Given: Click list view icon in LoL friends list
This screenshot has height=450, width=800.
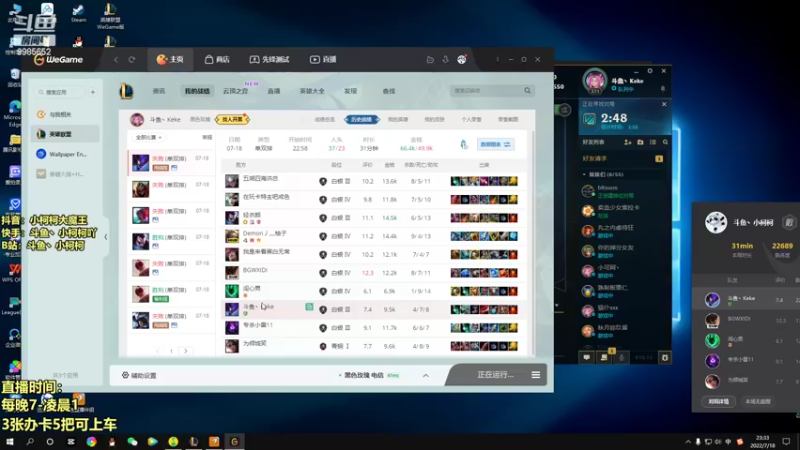Looking at the screenshot, I should 653,142.
